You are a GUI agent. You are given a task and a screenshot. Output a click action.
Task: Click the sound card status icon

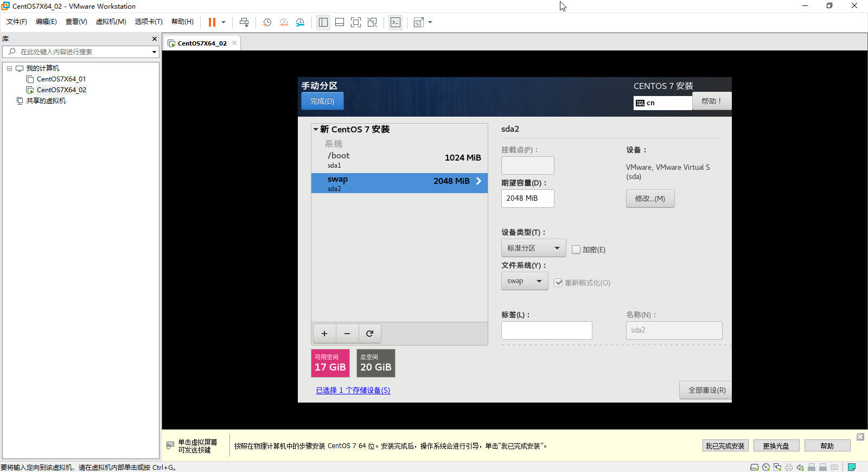point(800,467)
